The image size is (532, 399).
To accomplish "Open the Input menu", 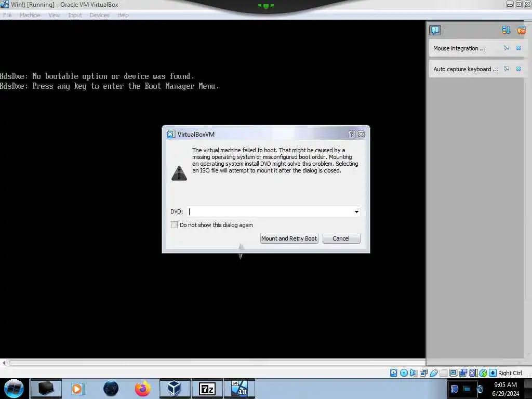I will (x=75, y=15).
